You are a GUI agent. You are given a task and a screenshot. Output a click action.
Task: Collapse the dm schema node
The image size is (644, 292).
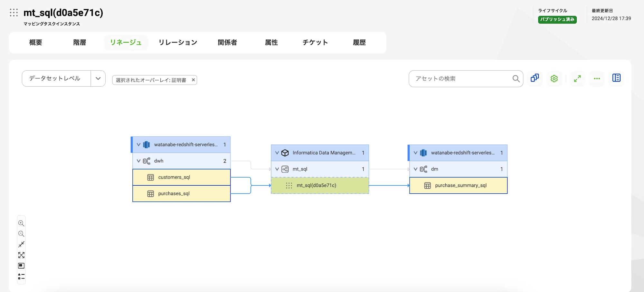(x=415, y=169)
